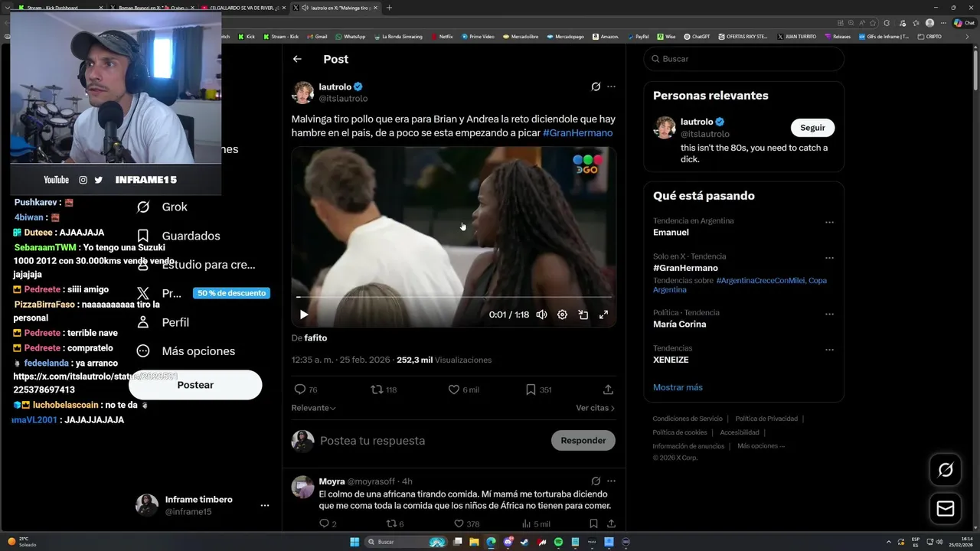Open Política de Privacidad link
The width and height of the screenshot is (980, 551).
pos(766,419)
